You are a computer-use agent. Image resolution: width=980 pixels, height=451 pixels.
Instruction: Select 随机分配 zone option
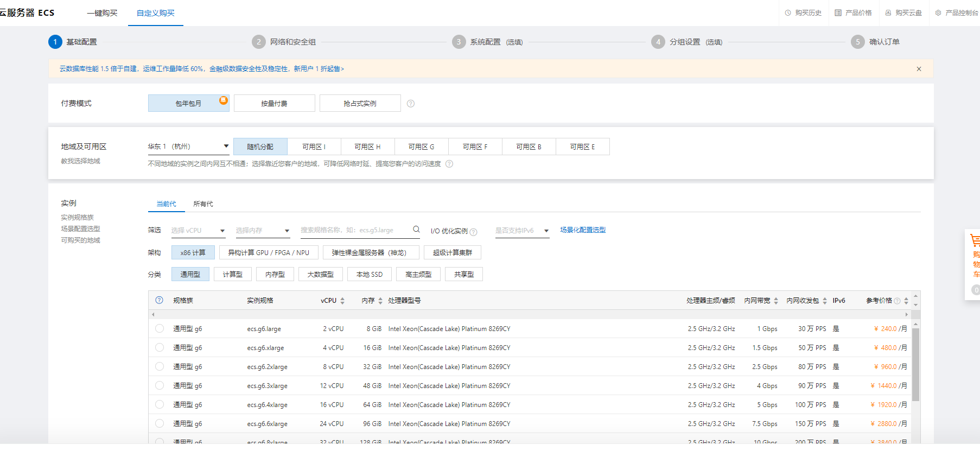coord(260,147)
